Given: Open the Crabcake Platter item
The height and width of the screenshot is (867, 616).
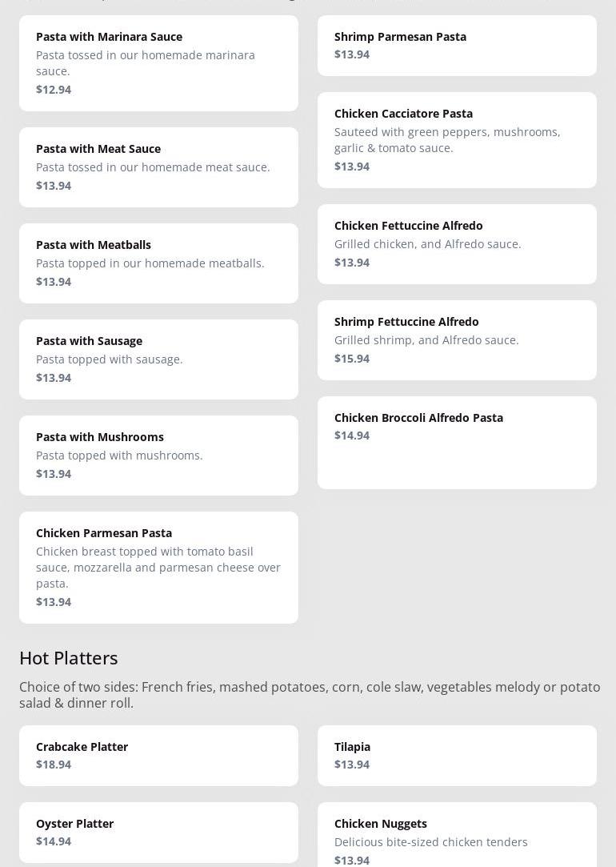Looking at the screenshot, I should click(x=158, y=755).
